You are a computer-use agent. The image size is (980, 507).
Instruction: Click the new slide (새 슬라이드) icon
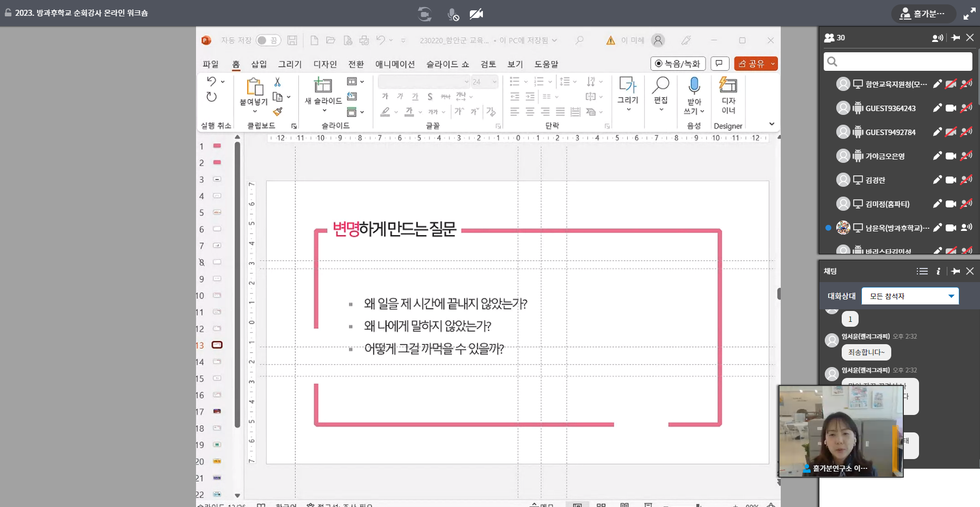click(323, 85)
